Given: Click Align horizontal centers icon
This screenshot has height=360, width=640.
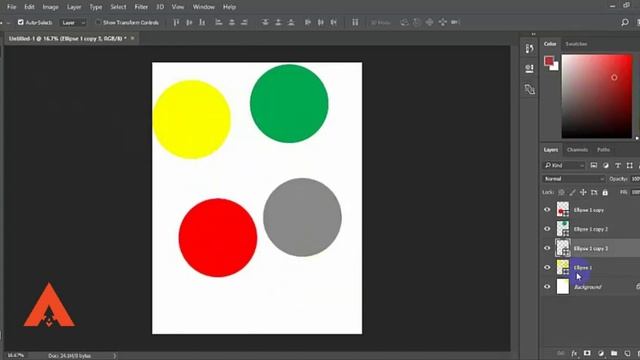Looking at the screenshot, I should (231, 22).
